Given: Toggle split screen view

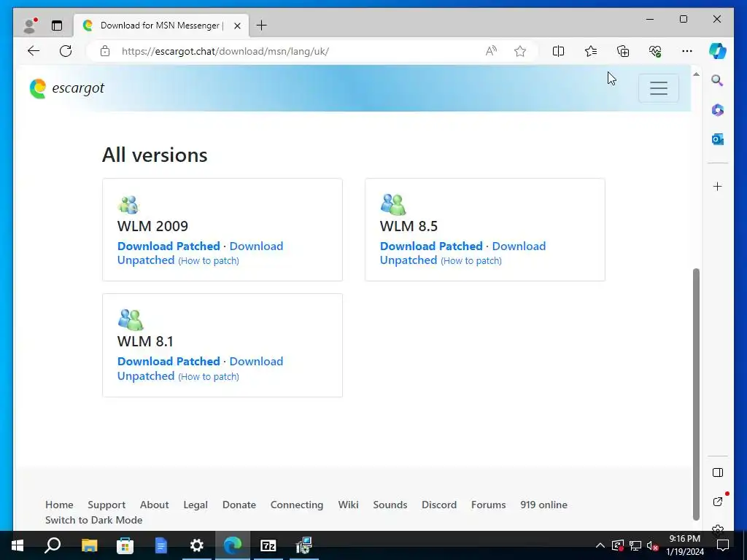Looking at the screenshot, I should (x=558, y=51).
